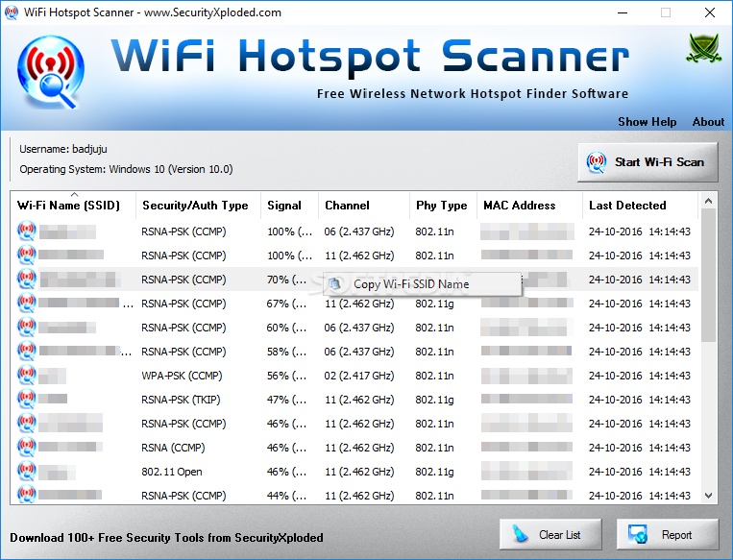Click the WPA-PSK (CCMP) security cell

click(x=182, y=376)
